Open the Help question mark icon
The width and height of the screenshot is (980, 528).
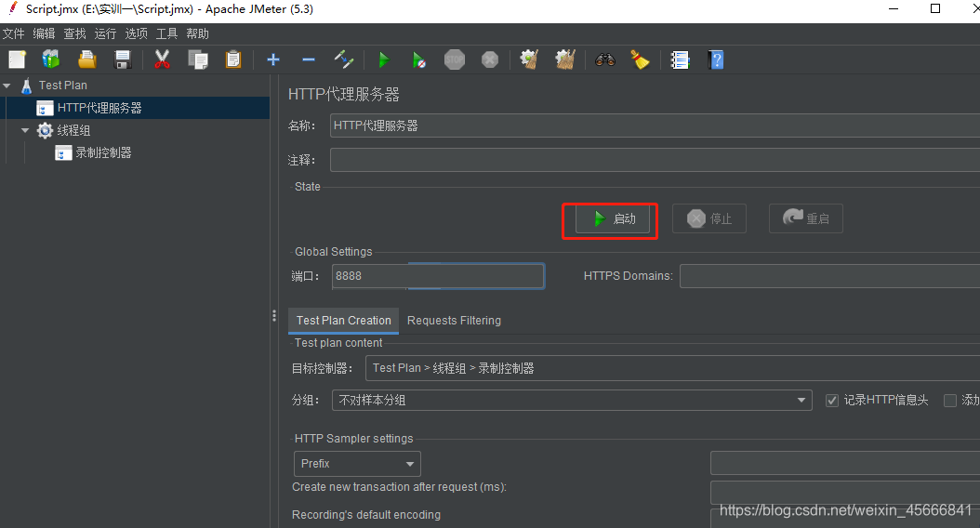click(x=716, y=60)
